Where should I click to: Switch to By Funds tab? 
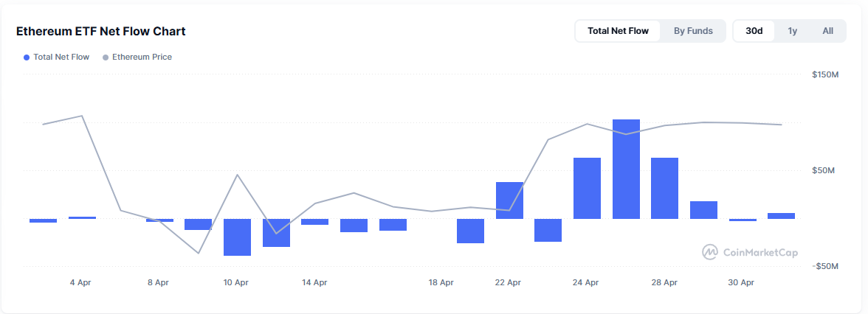point(693,31)
